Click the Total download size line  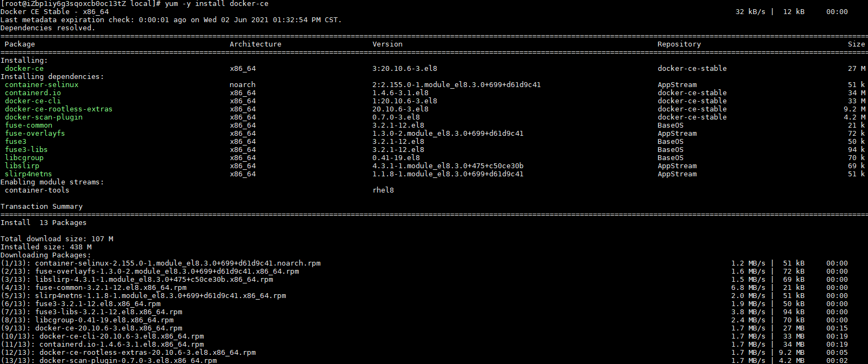(x=57, y=239)
